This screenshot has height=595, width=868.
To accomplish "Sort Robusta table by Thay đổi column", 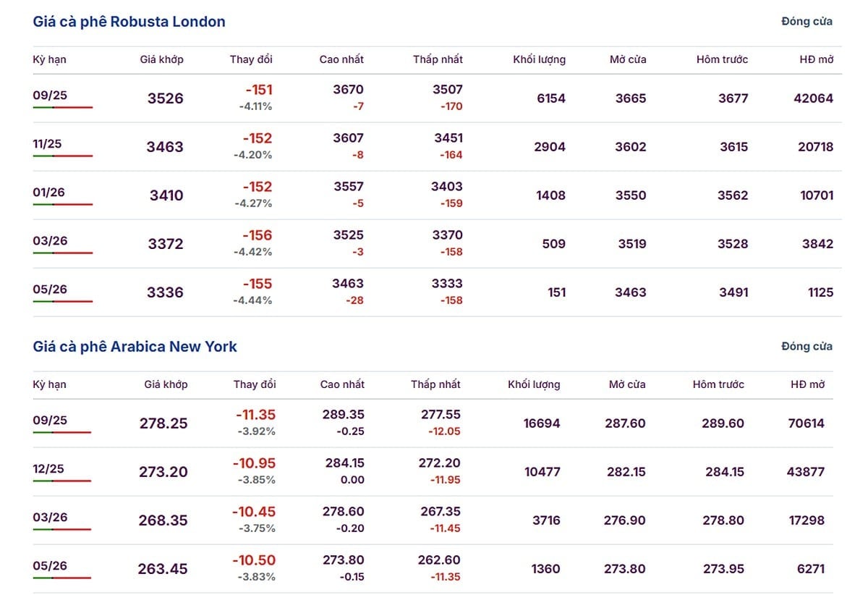I will pos(251,59).
